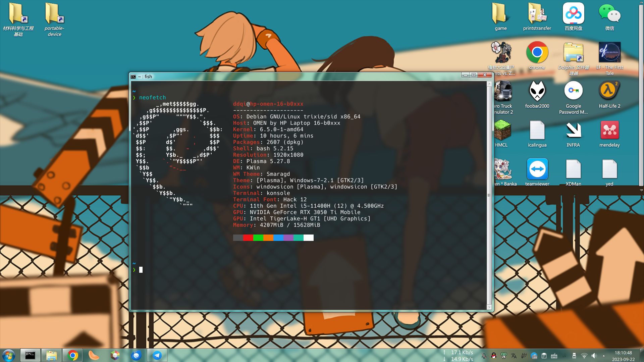Image resolution: width=644 pixels, height=362 pixels.
Task: Open the USB removable devices tray icon
Action: point(574,356)
